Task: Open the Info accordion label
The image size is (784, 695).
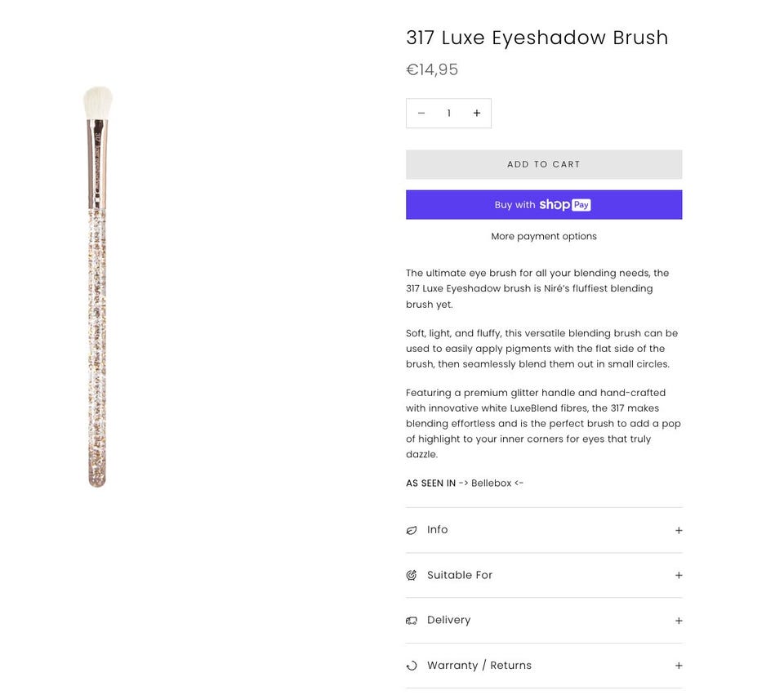Action: click(x=438, y=530)
